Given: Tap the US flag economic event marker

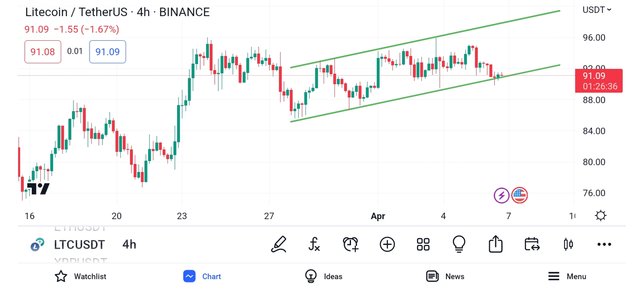Looking at the screenshot, I should pos(519,195).
